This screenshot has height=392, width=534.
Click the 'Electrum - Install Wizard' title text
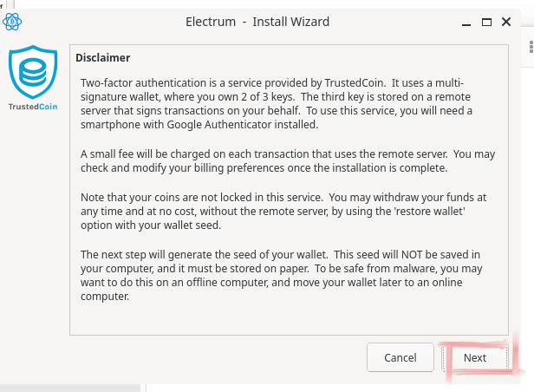point(257,21)
